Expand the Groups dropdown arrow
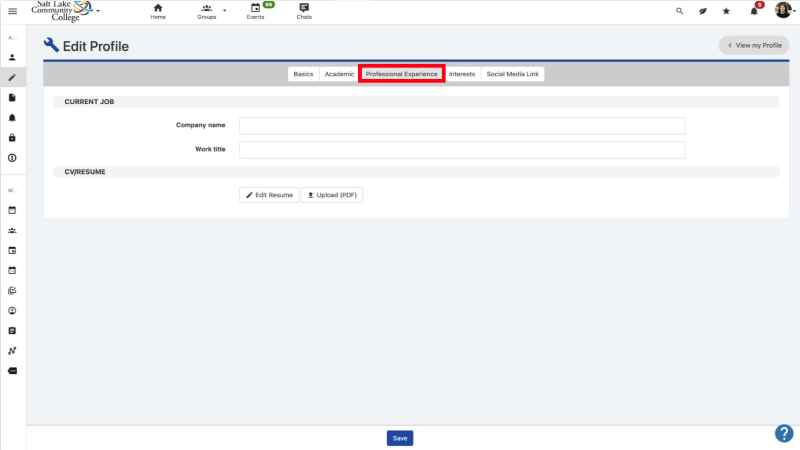Screen dimensions: 800x450 coord(224,10)
